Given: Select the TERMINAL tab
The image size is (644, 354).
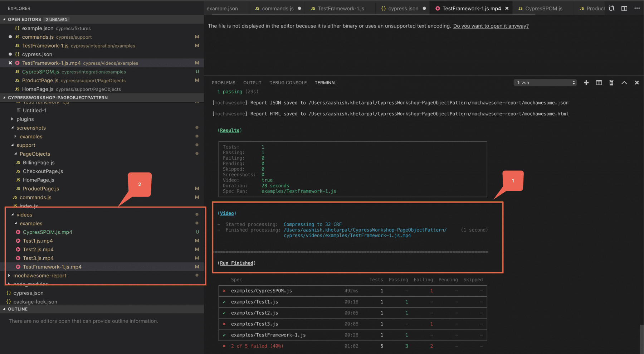Looking at the screenshot, I should [x=326, y=83].
